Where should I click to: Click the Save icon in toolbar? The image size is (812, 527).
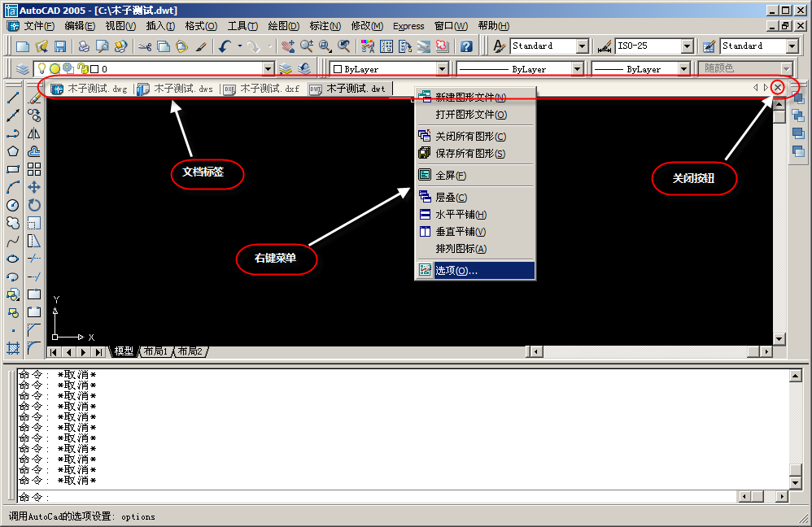59,46
